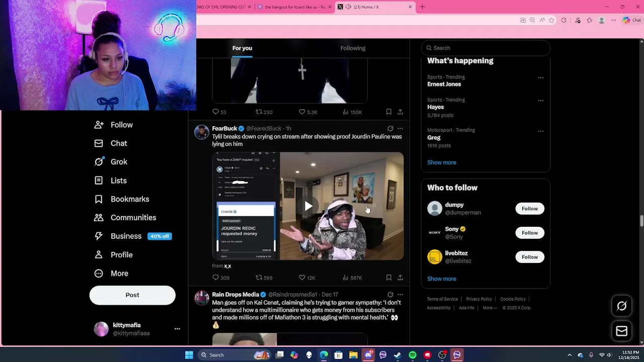Open the More menu in sidebar
The image size is (644, 362).
[x=112, y=274]
